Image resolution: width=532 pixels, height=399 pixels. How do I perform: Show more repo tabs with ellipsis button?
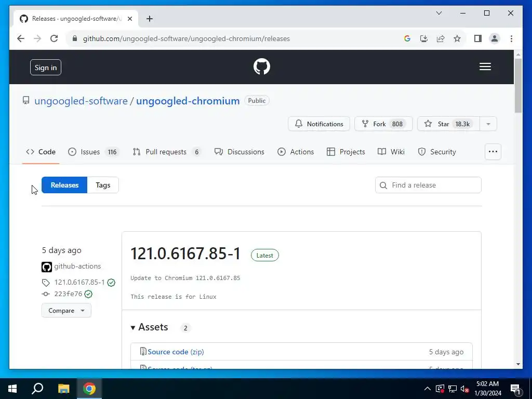pyautogui.click(x=493, y=152)
